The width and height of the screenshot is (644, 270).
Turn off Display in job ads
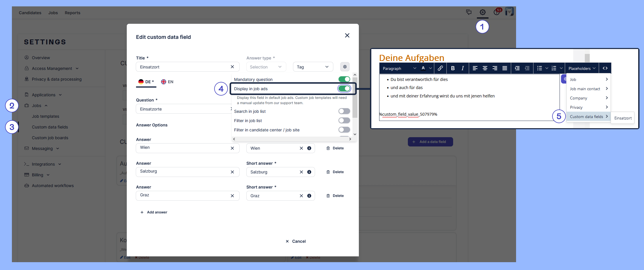(344, 88)
